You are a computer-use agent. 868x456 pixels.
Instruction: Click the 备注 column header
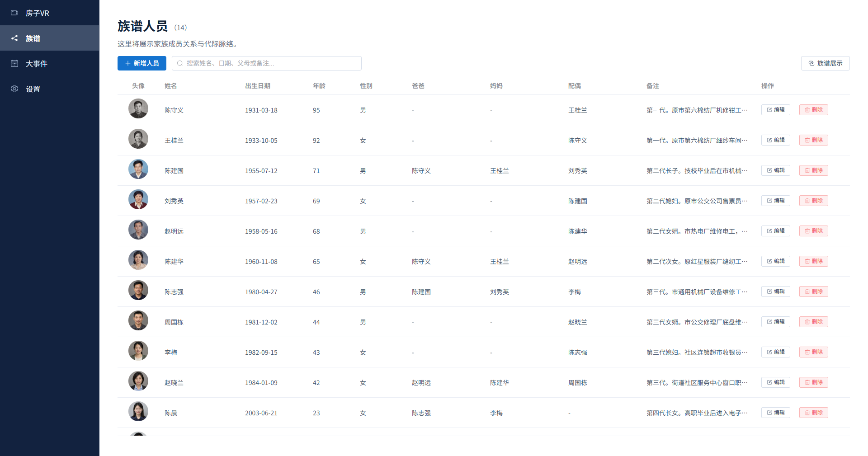pos(653,86)
